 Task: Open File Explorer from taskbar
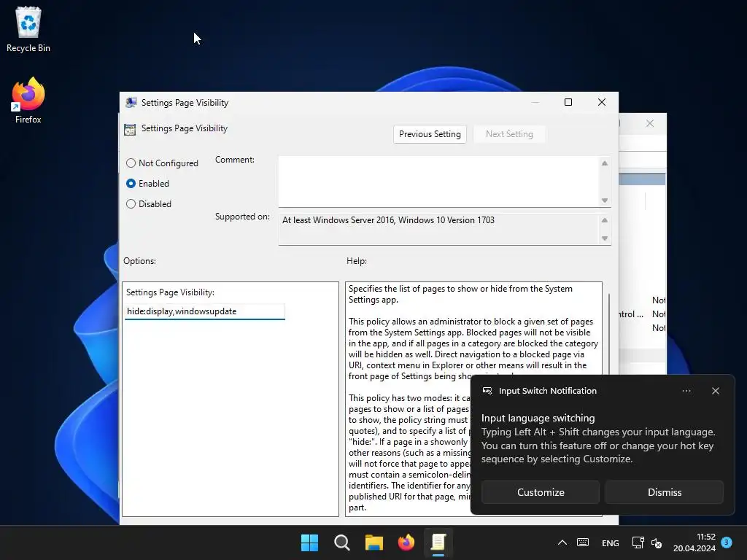pyautogui.click(x=374, y=542)
